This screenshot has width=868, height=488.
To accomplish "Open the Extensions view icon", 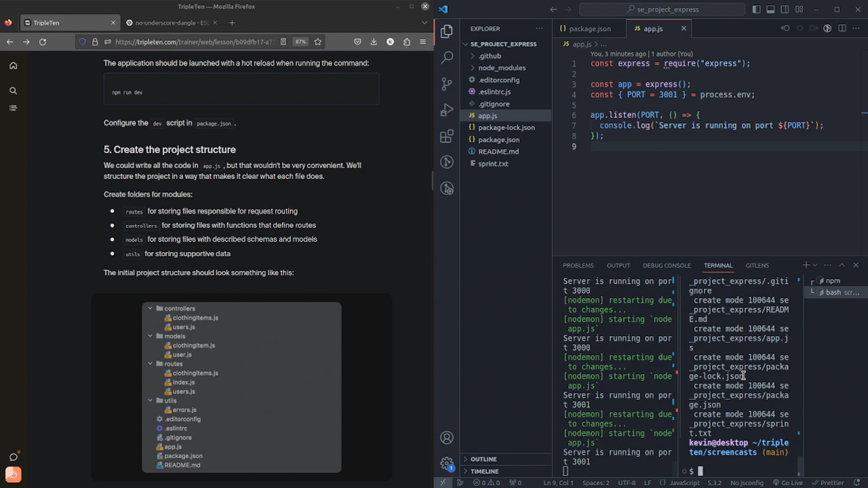I will point(447,136).
